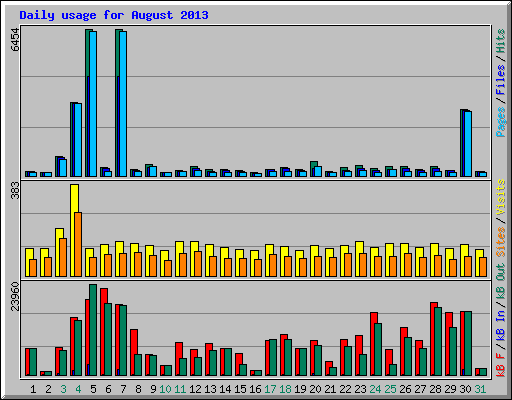Select day 22 on the axis
512x400 pixels.
[345, 389]
